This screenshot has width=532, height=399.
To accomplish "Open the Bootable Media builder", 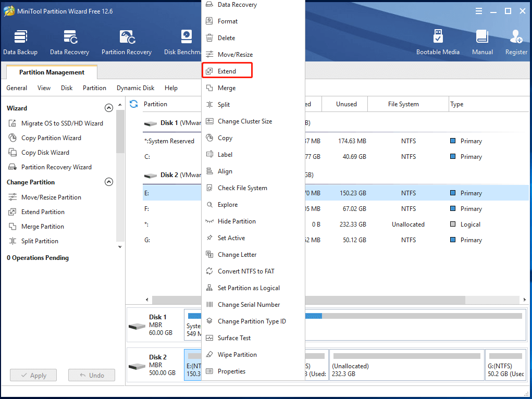I will [x=438, y=42].
